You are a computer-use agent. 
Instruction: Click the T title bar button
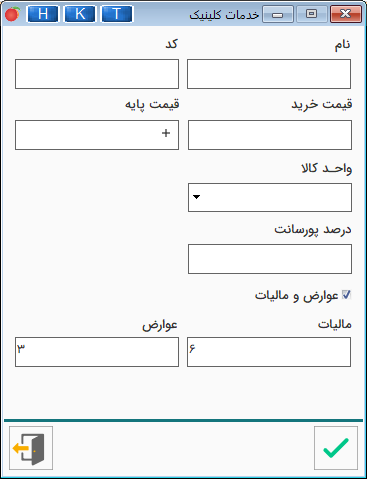(x=117, y=14)
